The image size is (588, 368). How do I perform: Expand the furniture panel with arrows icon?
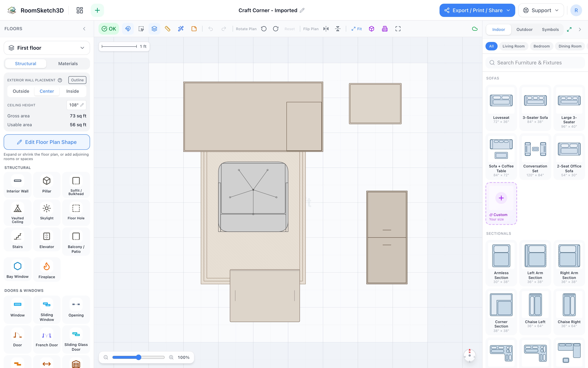(x=569, y=29)
